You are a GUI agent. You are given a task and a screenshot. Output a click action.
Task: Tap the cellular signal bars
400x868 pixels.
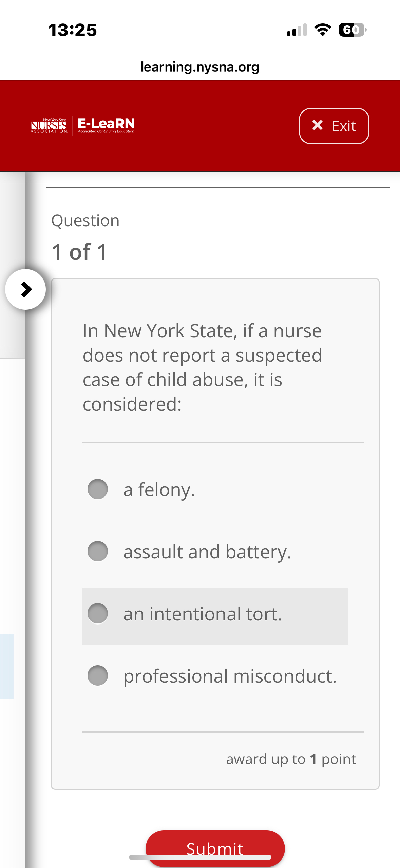[297, 30]
